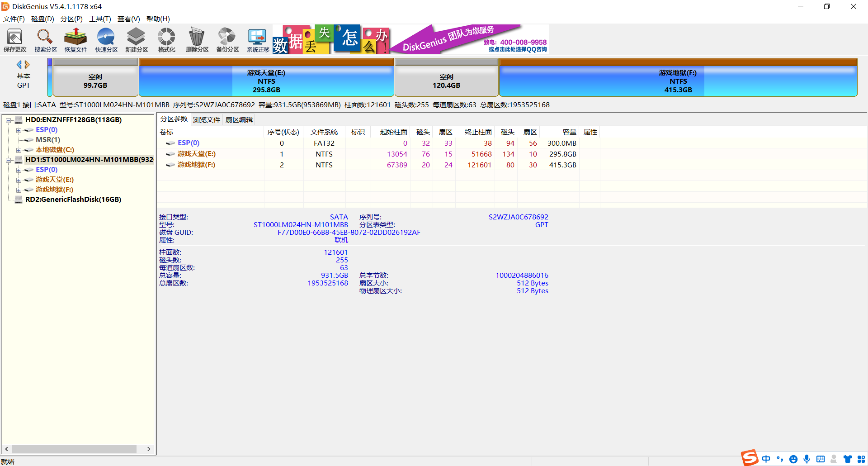Select 游戏天堂(E:) partition in disk map

tap(266, 77)
